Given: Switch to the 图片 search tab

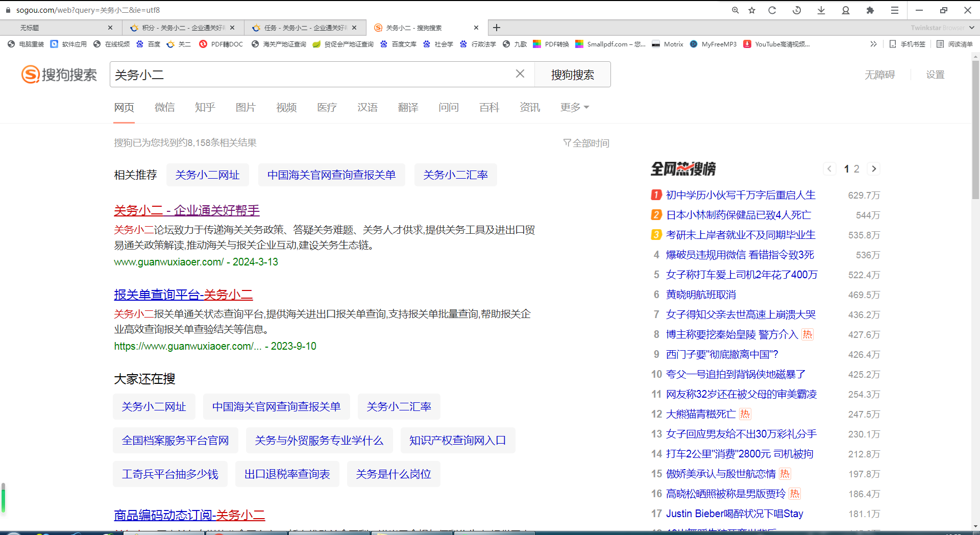Looking at the screenshot, I should [x=246, y=107].
